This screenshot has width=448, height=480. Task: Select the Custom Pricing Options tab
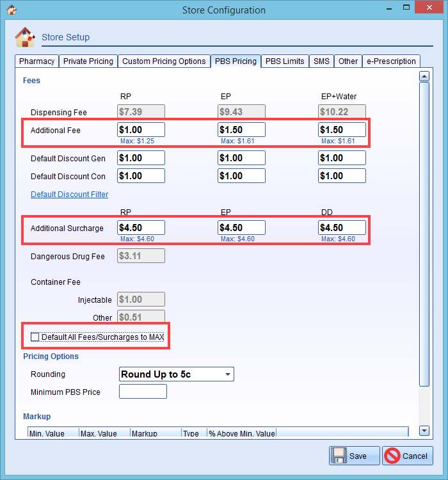[164, 61]
